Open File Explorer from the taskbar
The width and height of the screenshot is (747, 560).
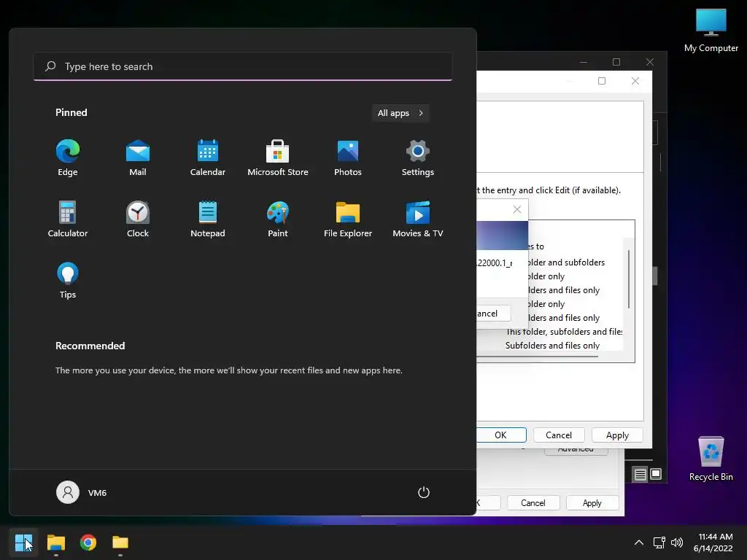click(x=55, y=542)
